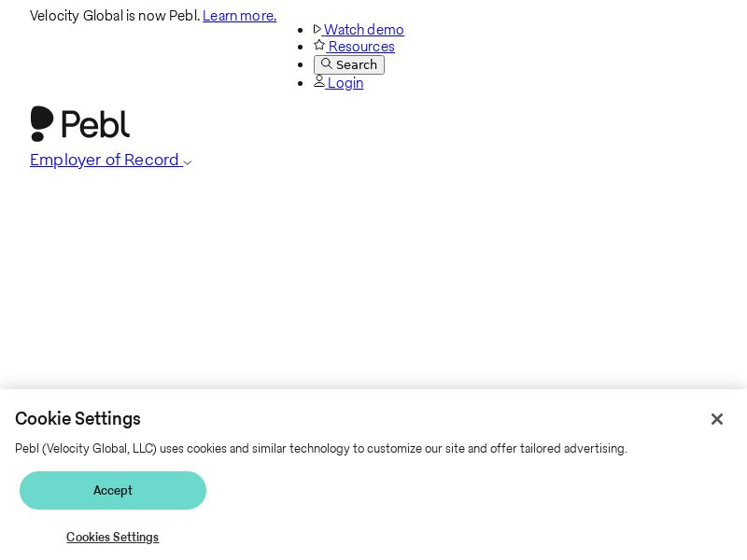Click the person icon beside Login
747x560 pixels.
(320, 82)
